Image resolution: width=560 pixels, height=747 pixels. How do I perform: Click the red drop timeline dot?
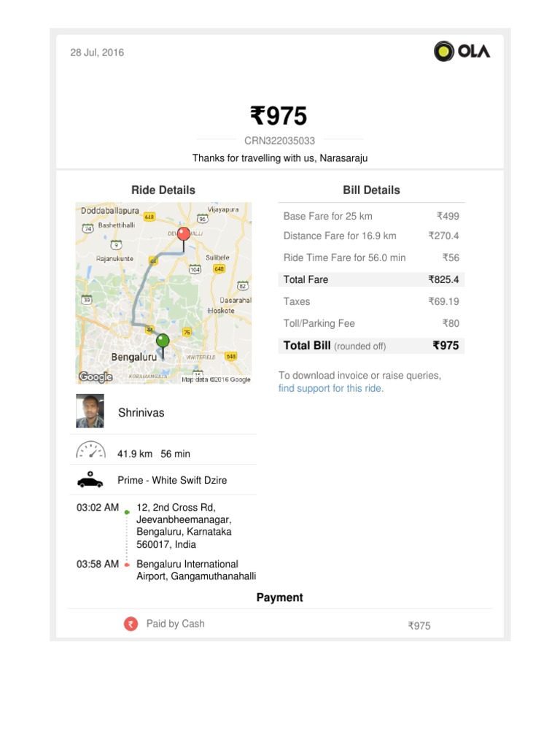(127, 565)
